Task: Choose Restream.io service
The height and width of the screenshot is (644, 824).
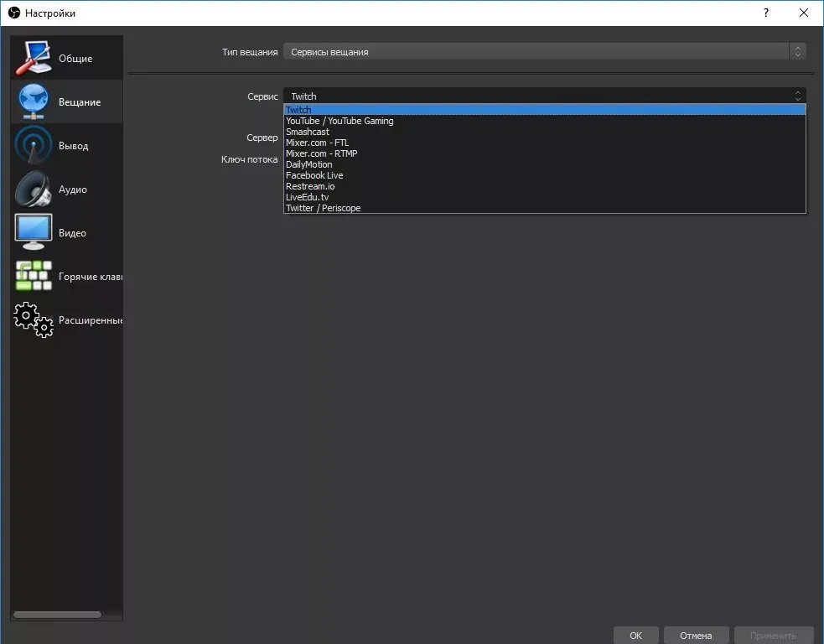Action: 544,186
